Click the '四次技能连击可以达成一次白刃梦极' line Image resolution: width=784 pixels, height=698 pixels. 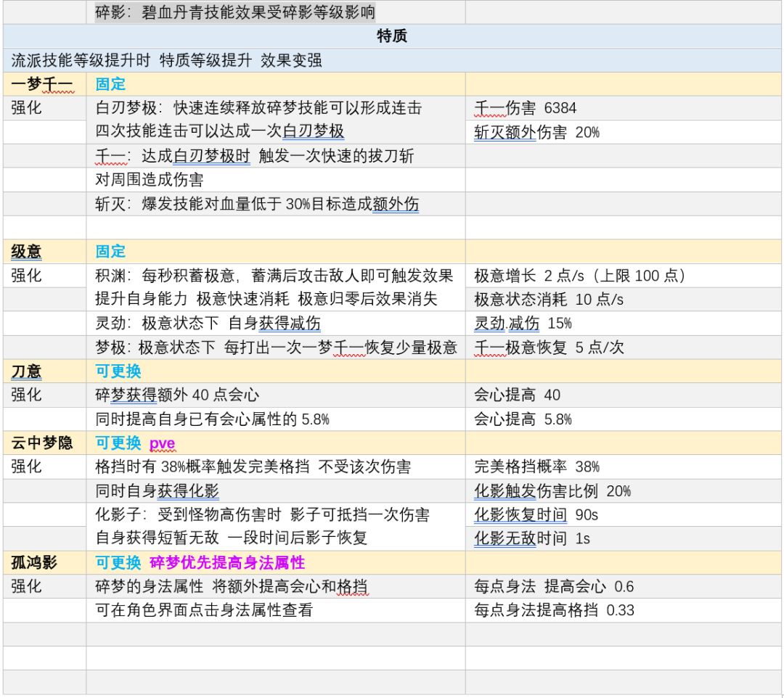pos(220,131)
